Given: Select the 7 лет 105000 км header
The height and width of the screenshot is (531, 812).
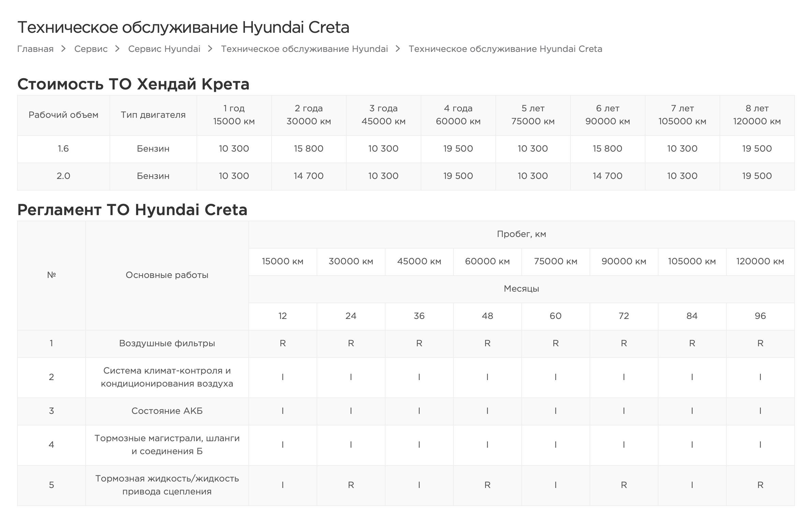Looking at the screenshot, I should [682, 115].
